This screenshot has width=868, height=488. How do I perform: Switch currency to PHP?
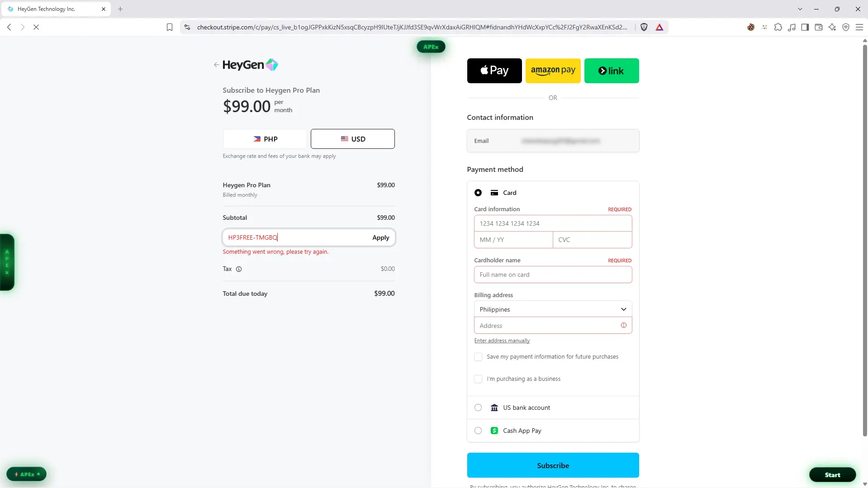tap(265, 139)
